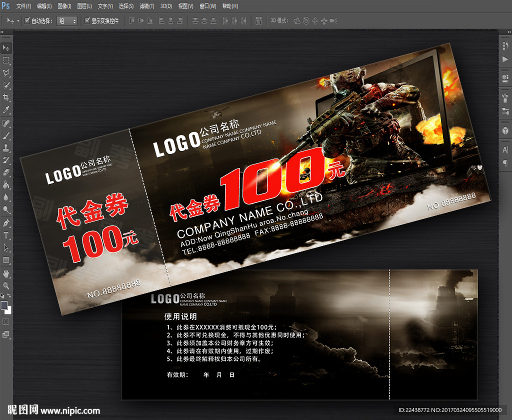
Task: Select the Eyedropper tool
Action: [x=6, y=109]
